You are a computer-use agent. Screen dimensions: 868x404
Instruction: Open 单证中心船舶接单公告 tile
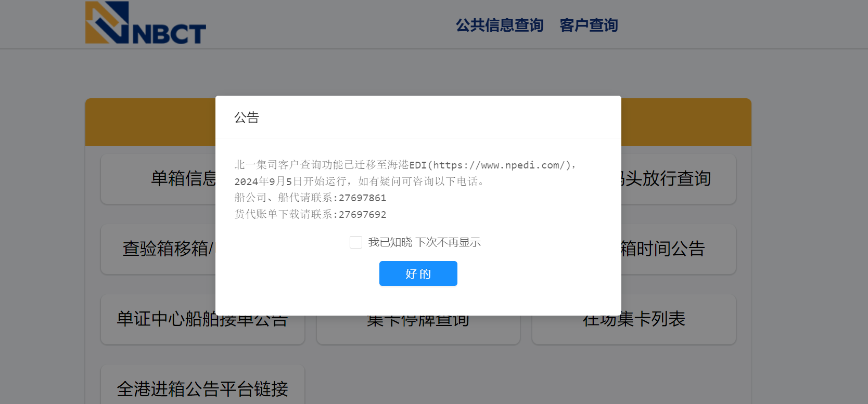click(x=202, y=328)
